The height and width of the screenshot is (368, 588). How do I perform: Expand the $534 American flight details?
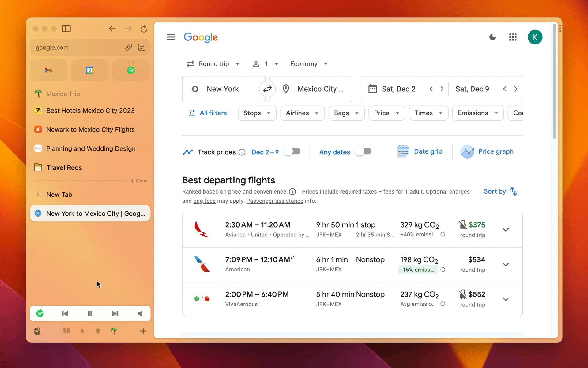point(506,264)
